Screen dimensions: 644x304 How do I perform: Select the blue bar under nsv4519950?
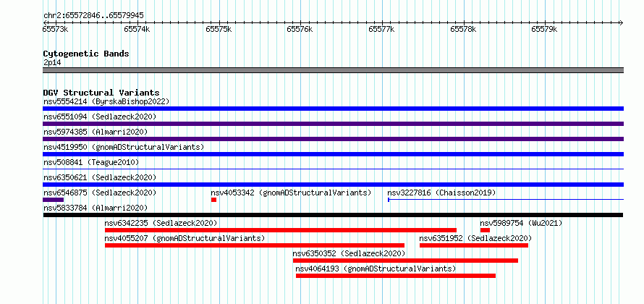tap(333, 154)
